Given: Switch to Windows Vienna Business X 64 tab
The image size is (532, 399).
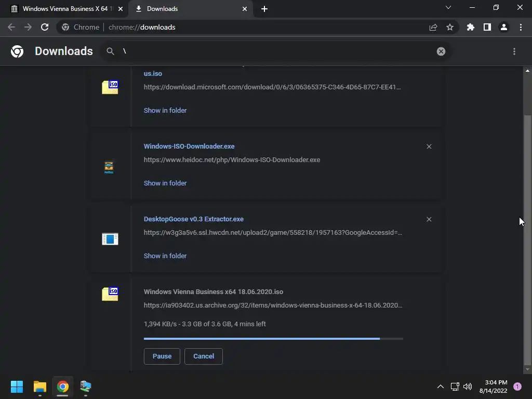Looking at the screenshot, I should [64, 9].
